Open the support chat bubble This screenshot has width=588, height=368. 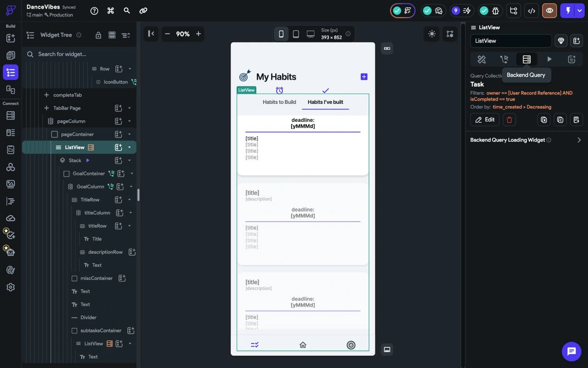[x=571, y=351]
